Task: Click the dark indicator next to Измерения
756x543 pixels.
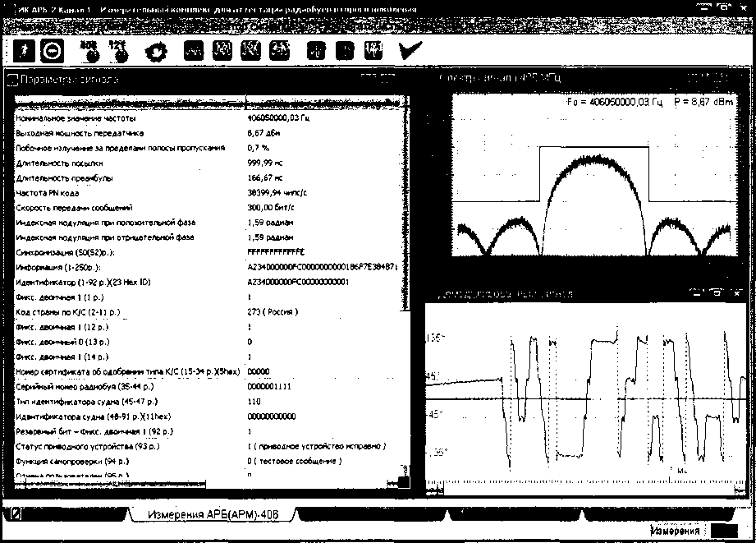Action: point(722,531)
